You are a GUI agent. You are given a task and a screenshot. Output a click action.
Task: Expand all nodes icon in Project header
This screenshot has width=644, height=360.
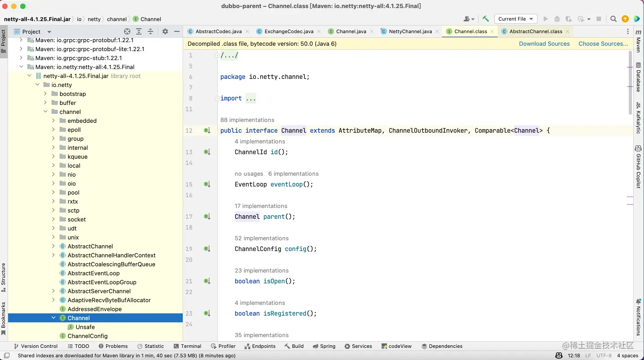click(x=139, y=31)
